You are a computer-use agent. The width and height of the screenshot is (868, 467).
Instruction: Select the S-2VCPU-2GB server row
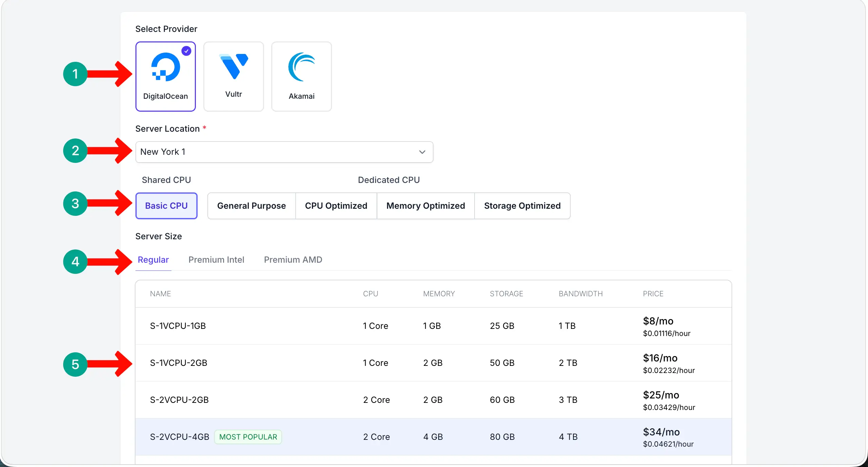tap(433, 400)
